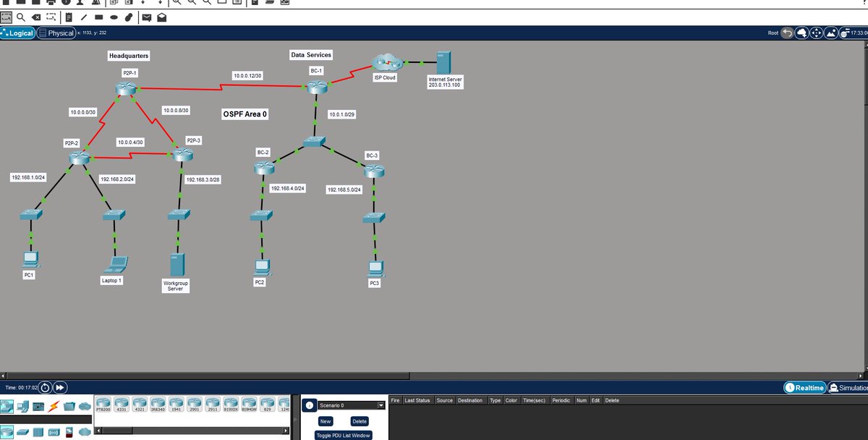
Task: Pick the PT8200 router model
Action: click(103, 405)
